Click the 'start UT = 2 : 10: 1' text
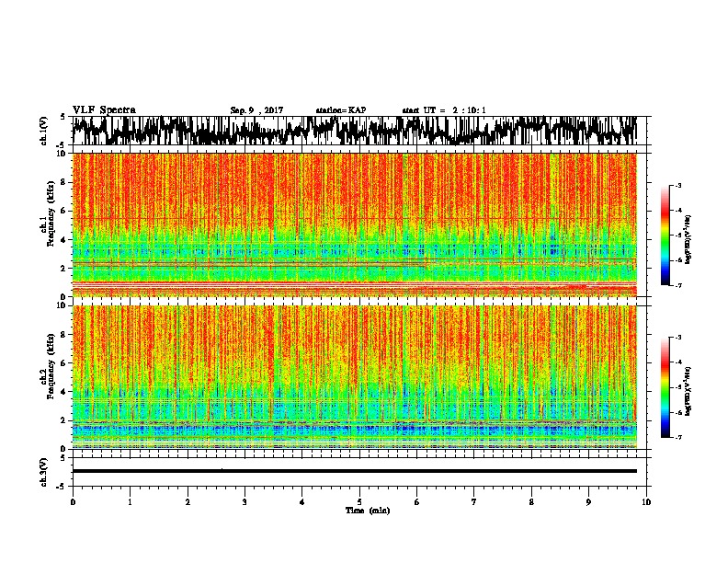 [x=444, y=110]
